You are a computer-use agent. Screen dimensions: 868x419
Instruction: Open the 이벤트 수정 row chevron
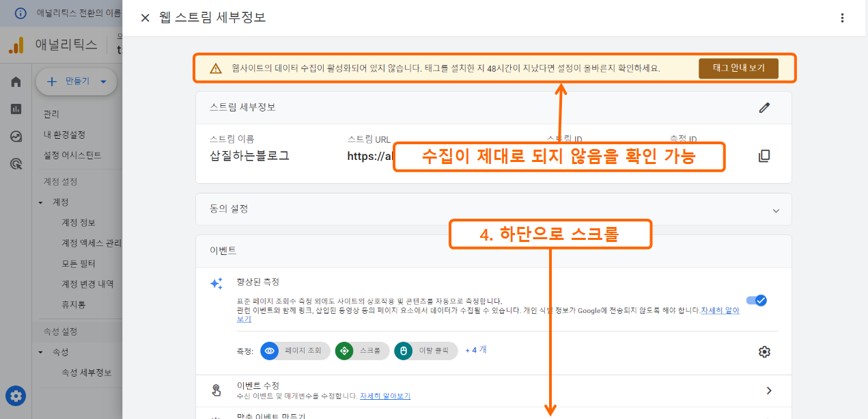pos(769,390)
